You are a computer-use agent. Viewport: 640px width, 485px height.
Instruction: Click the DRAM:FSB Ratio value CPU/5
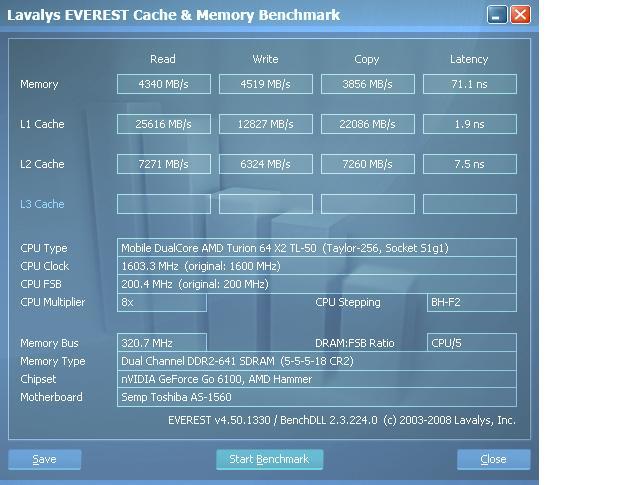472,343
